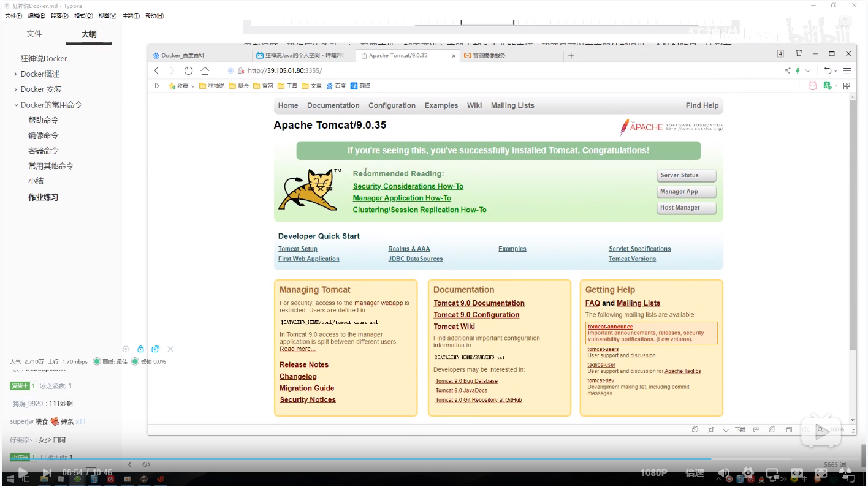Switch to the 文件 sidebar tab

tap(34, 34)
